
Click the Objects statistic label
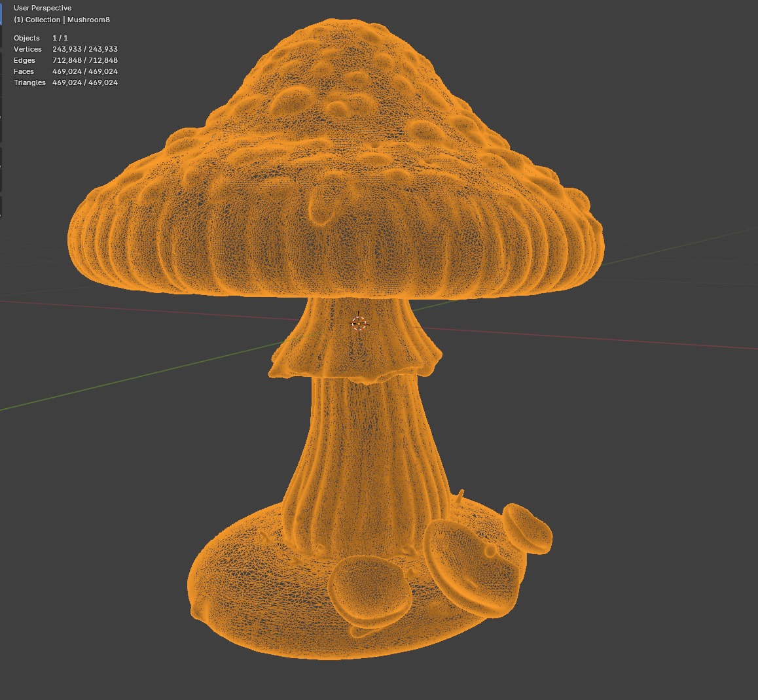click(27, 38)
